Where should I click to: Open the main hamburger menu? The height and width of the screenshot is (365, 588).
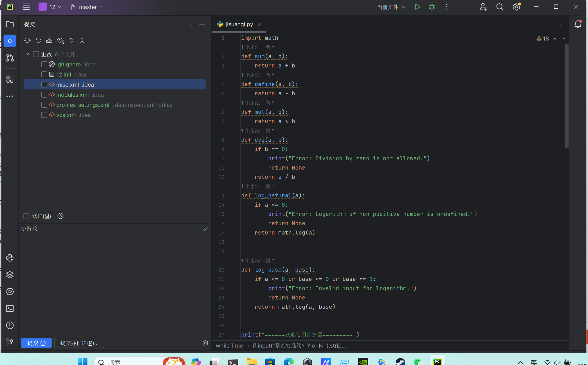coord(26,7)
